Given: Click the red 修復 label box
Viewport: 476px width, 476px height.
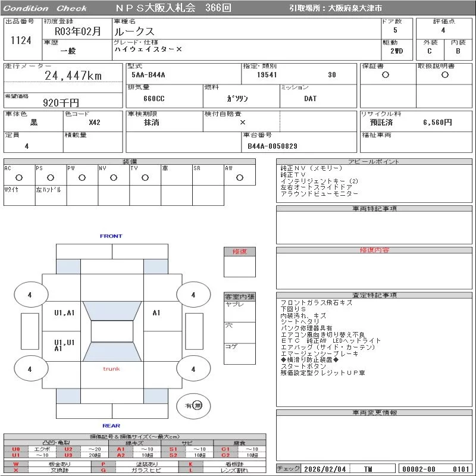Looking at the screenshot, I should click(x=240, y=252).
